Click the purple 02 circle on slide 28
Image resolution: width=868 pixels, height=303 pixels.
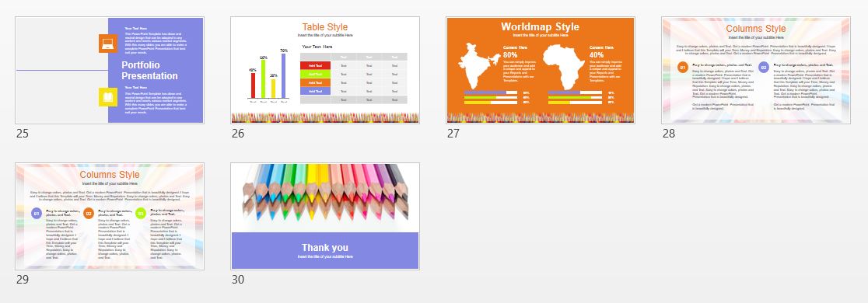click(x=763, y=68)
